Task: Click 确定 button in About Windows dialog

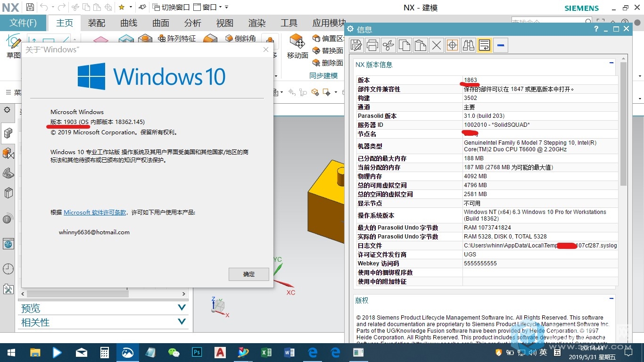Action: click(249, 274)
